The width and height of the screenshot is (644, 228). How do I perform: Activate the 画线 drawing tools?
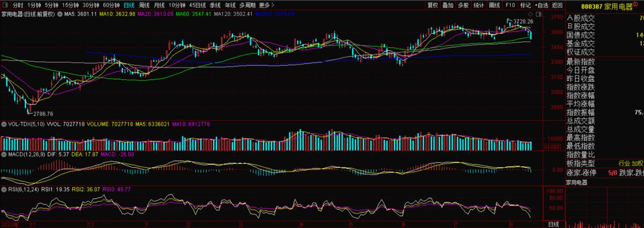(495, 5)
